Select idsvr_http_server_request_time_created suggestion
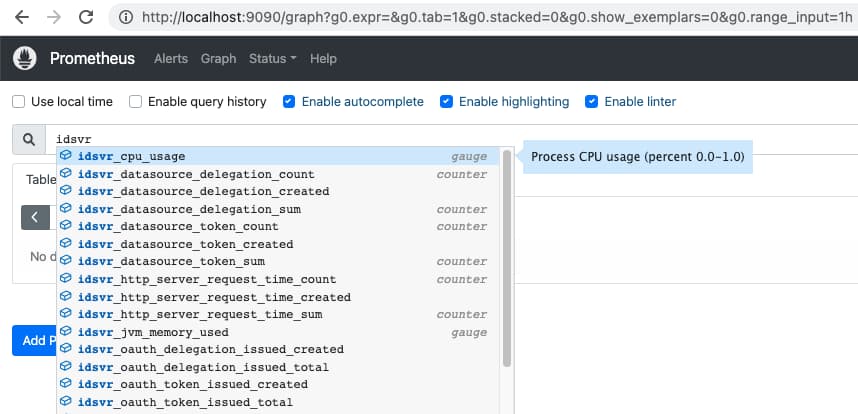The height and width of the screenshot is (414, 858). tap(278, 297)
